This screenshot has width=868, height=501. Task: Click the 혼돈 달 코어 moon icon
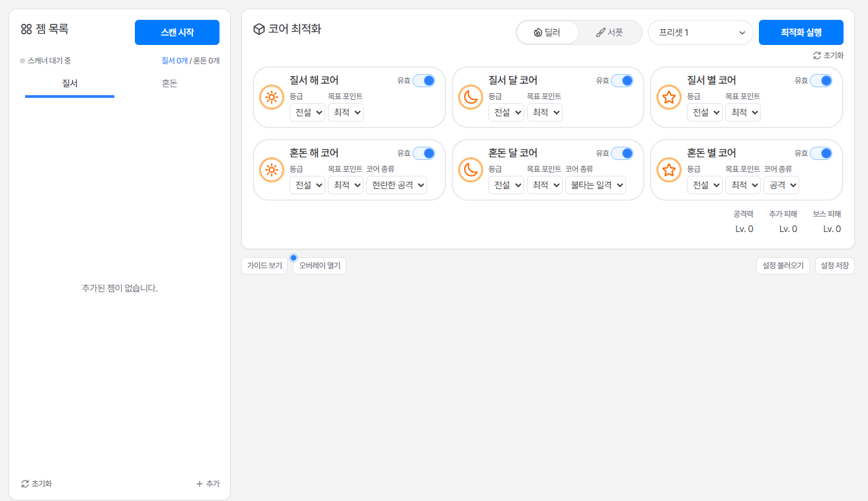pos(470,170)
